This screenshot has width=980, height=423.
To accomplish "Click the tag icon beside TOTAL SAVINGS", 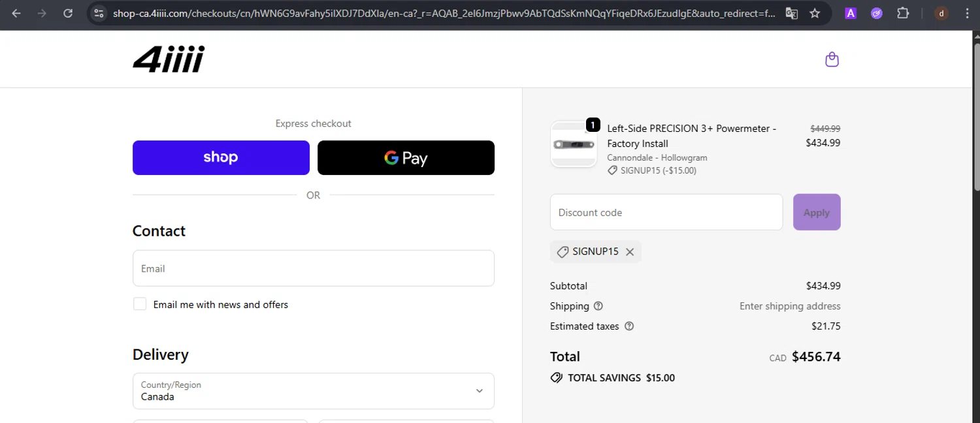I will pos(557,378).
